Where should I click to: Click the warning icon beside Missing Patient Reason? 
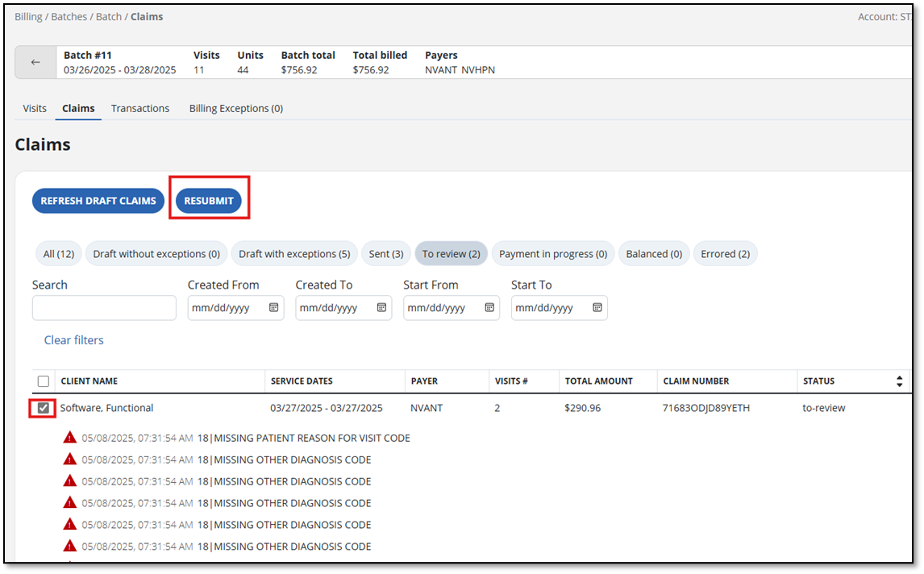pos(70,438)
